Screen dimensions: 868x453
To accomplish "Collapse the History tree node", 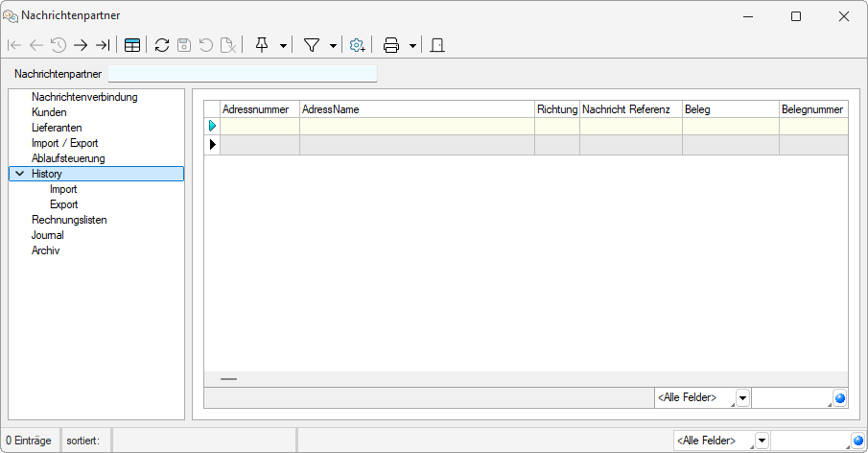I will click(x=19, y=174).
